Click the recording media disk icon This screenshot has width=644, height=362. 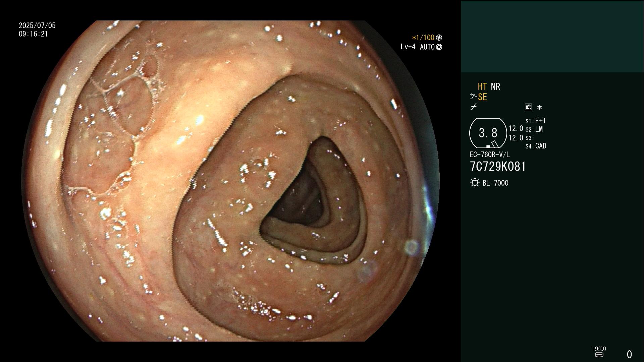599,355
